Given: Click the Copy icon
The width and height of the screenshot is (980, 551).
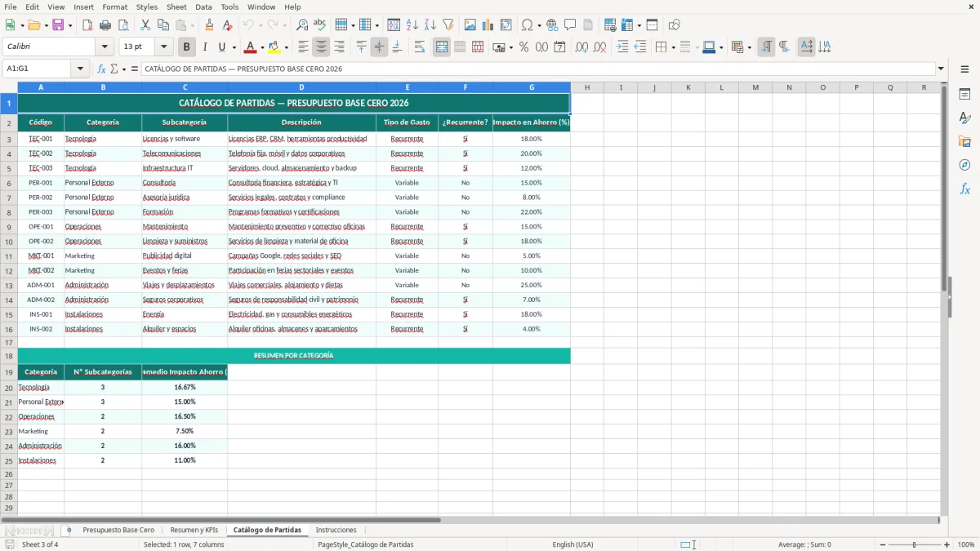Looking at the screenshot, I should 163,25.
